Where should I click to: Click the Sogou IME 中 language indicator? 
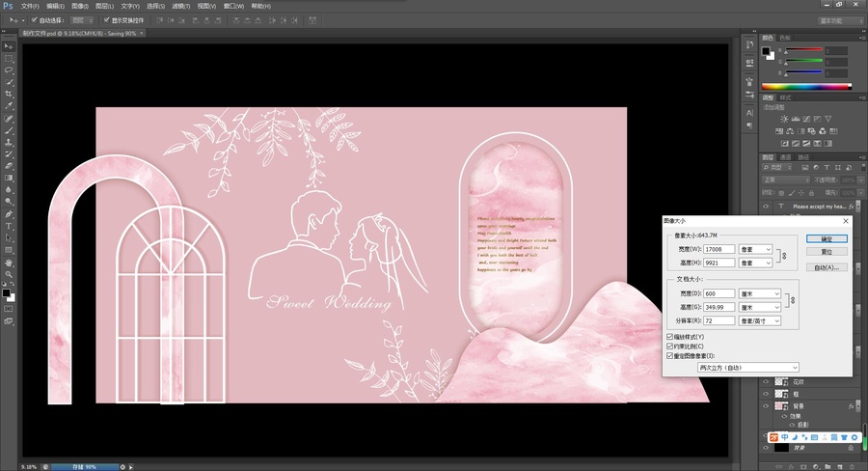click(785, 437)
